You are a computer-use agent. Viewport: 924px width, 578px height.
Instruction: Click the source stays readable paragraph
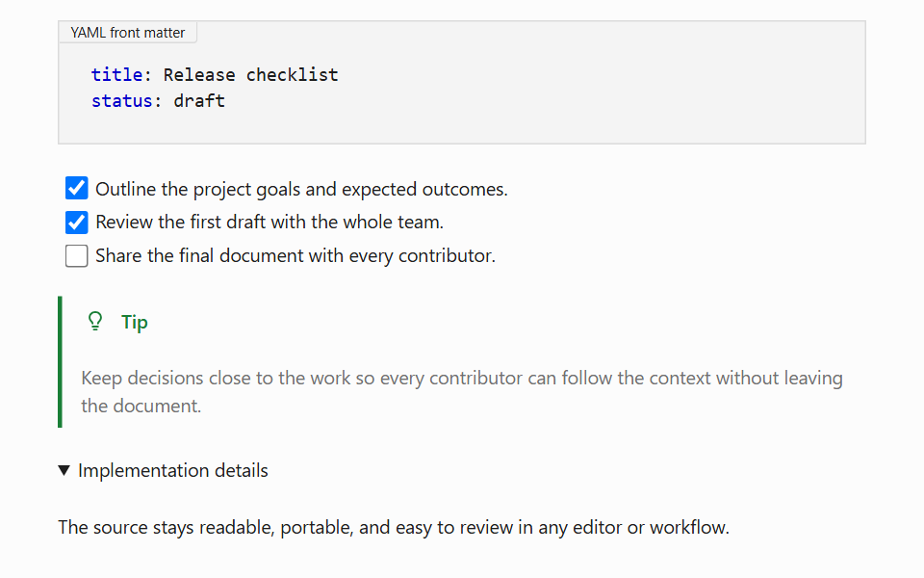394,527
